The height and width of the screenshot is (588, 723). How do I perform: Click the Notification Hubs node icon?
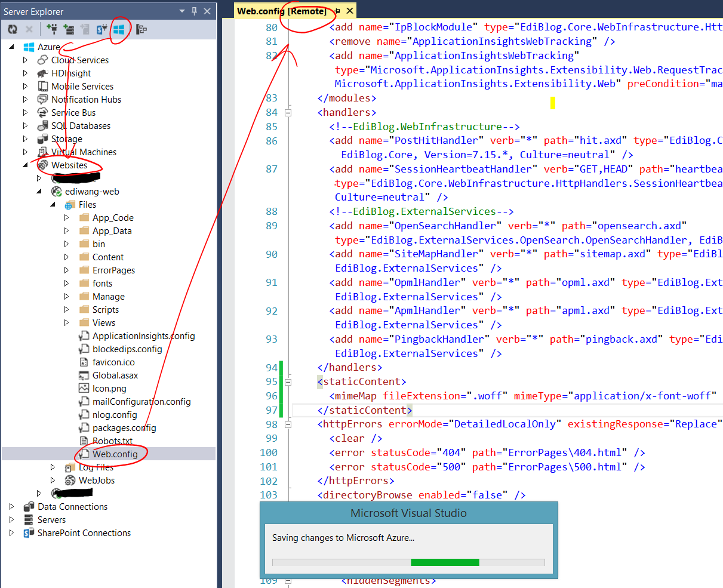click(x=42, y=99)
